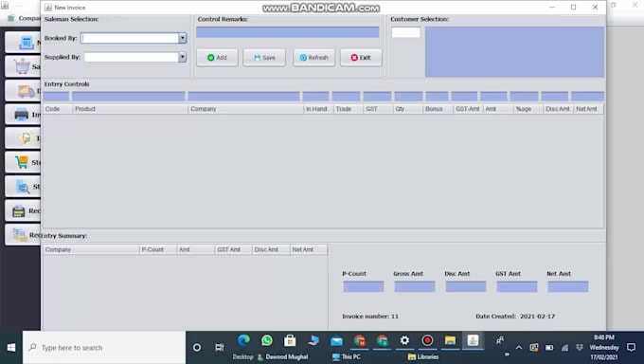Open the Mail app from the taskbar
The image size is (644, 364).
336,341
